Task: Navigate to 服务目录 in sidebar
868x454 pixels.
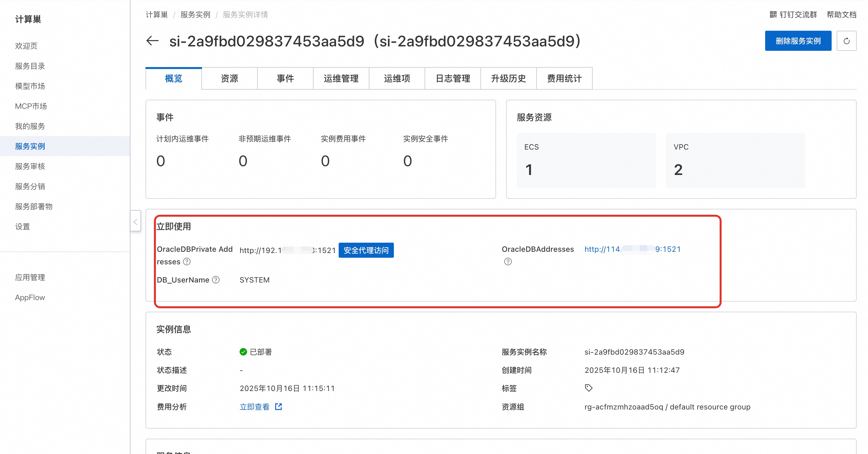Action: pos(30,66)
